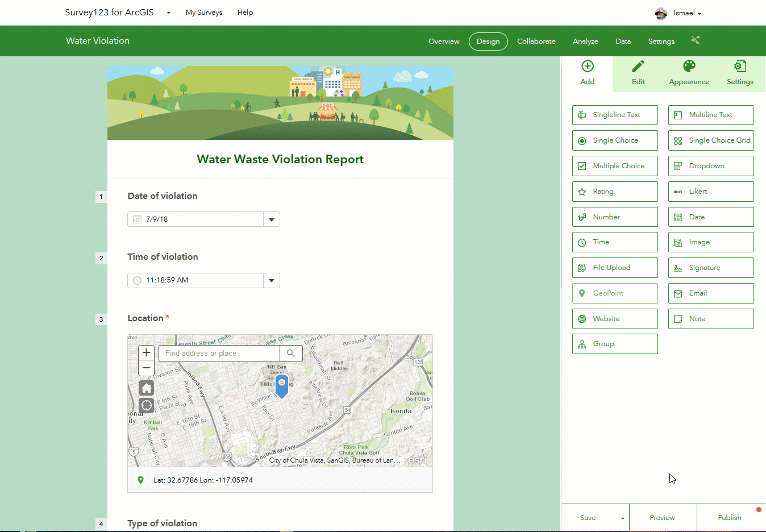Switch to the Edit panel tab

[x=638, y=73]
